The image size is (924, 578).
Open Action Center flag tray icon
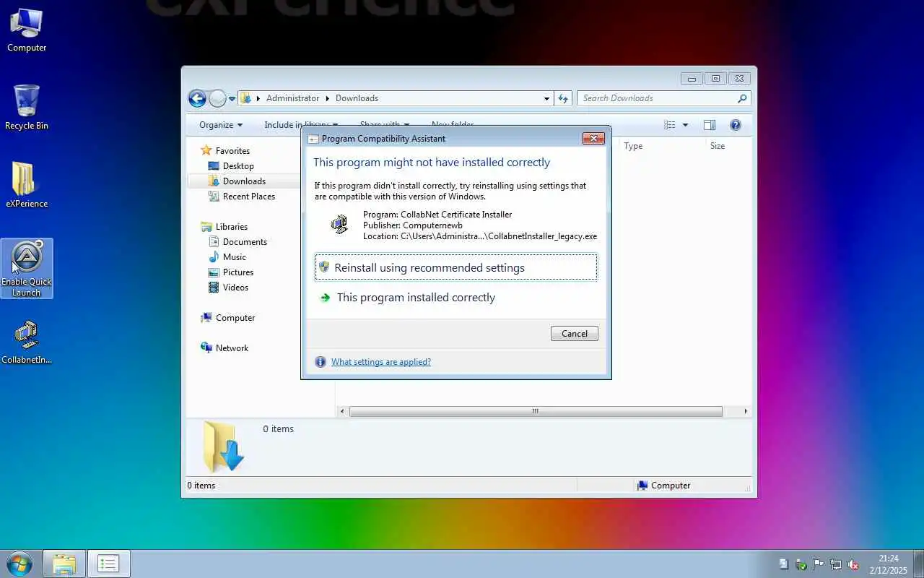click(818, 564)
